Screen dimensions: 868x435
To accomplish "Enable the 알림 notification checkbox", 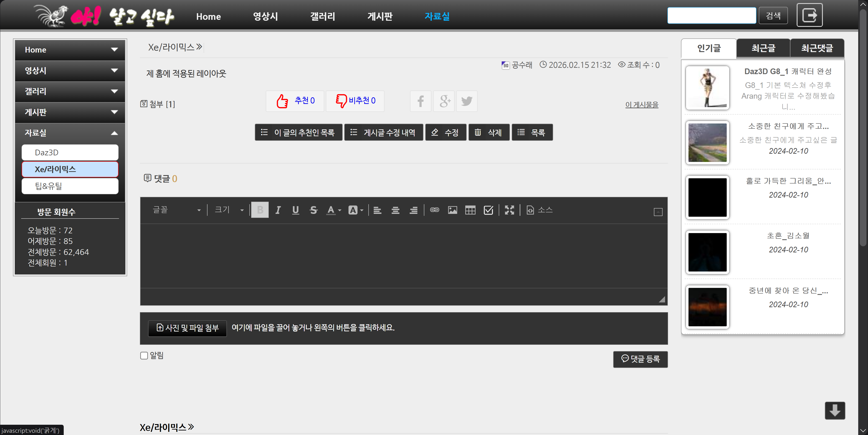I will tap(144, 355).
